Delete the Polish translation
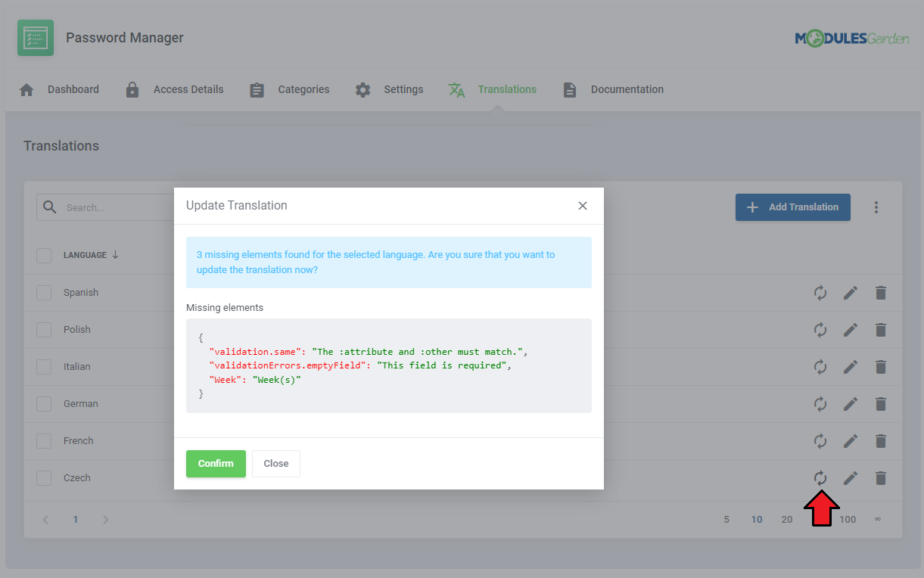Viewport: 924px width, 578px height. [x=881, y=330]
